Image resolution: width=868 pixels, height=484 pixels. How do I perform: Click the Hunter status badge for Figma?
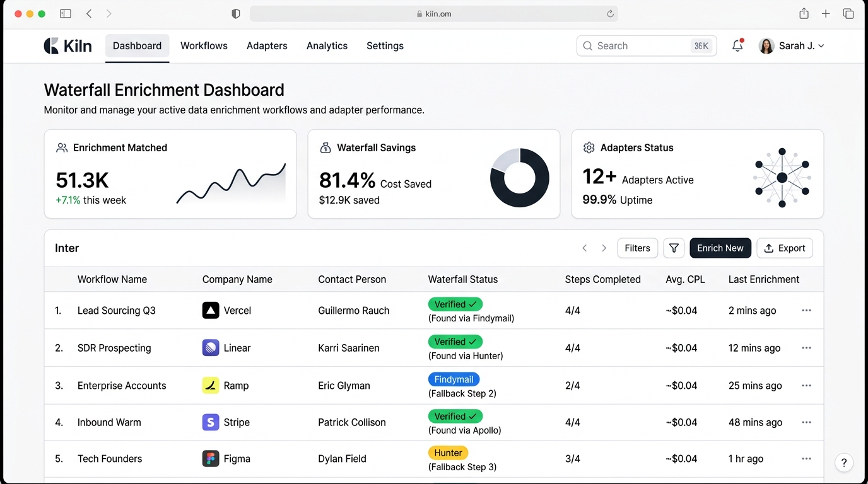[x=449, y=452]
